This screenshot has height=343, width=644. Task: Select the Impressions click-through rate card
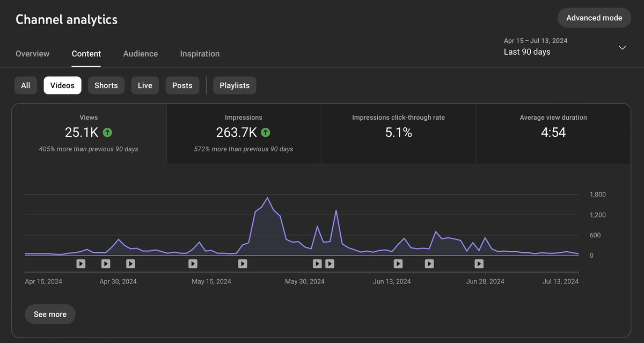coord(398,134)
